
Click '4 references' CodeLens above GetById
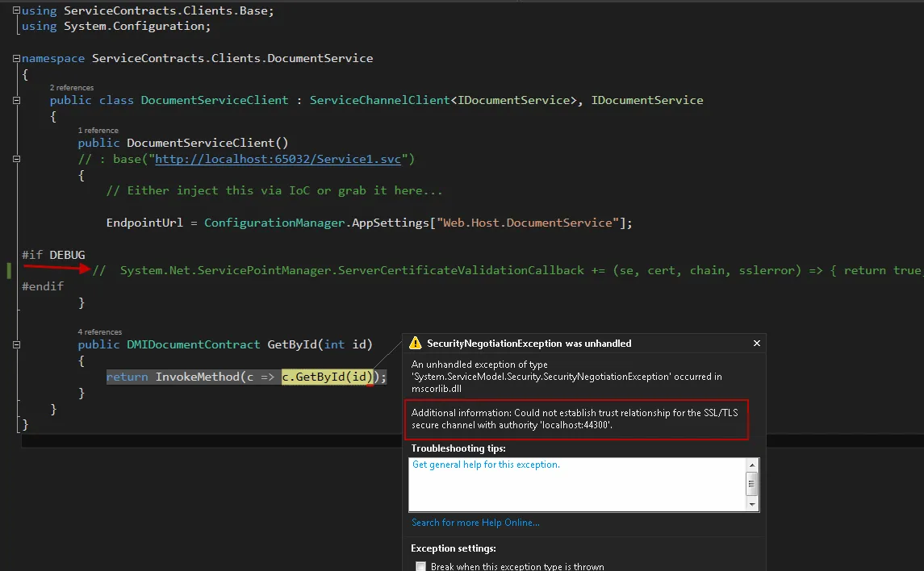pos(99,332)
